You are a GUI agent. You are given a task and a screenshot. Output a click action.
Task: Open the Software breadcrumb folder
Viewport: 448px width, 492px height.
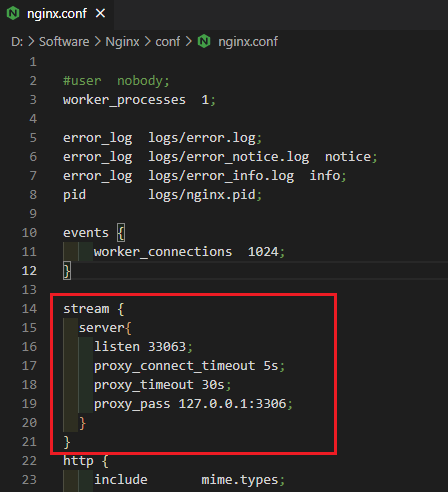tap(64, 42)
